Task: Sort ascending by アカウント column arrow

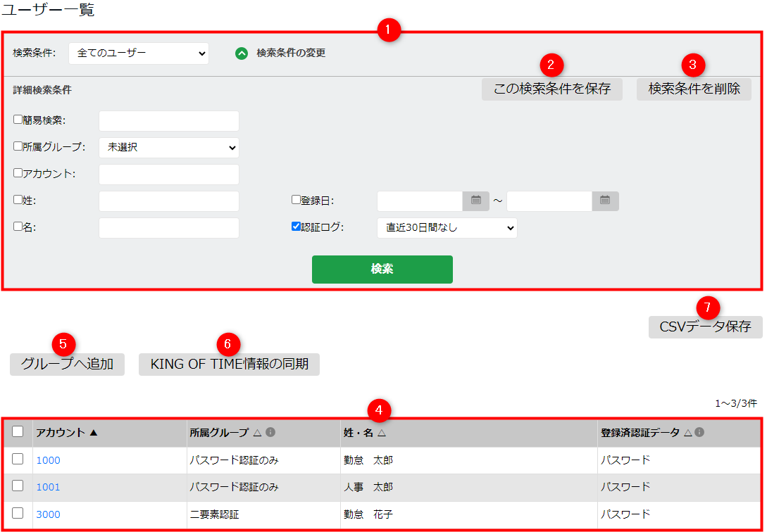Action: click(x=94, y=433)
